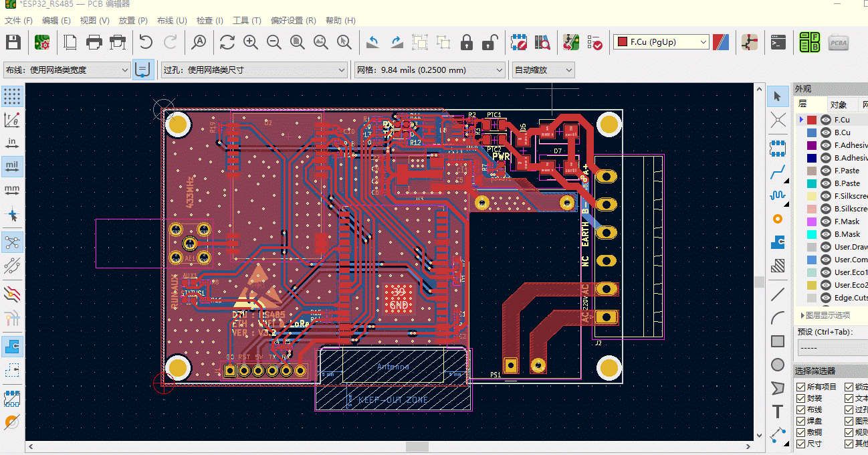Save the board with the floppy icon
Screen dimensions: 868x455
coord(13,43)
